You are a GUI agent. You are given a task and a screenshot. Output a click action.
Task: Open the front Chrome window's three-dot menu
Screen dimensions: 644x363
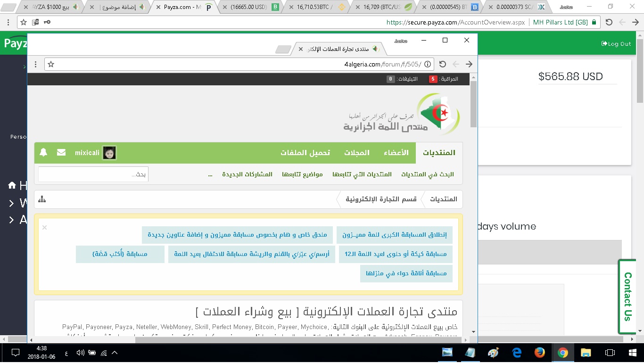(x=35, y=64)
